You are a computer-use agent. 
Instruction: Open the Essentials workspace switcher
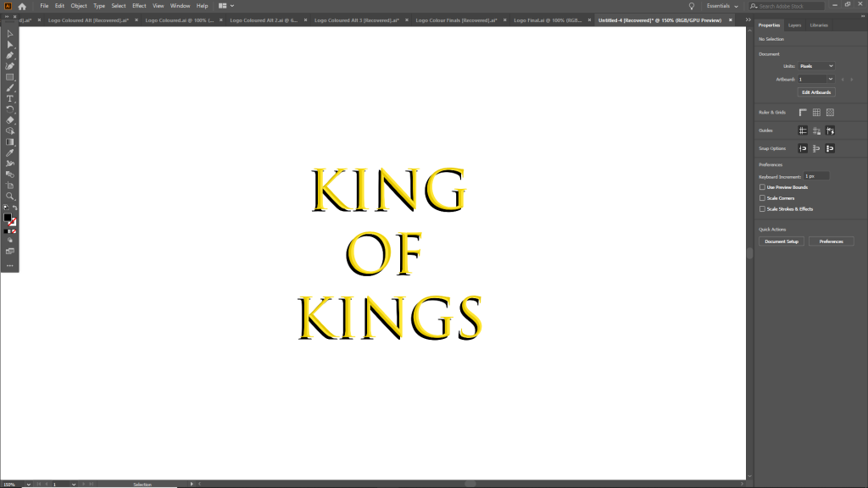tap(723, 6)
